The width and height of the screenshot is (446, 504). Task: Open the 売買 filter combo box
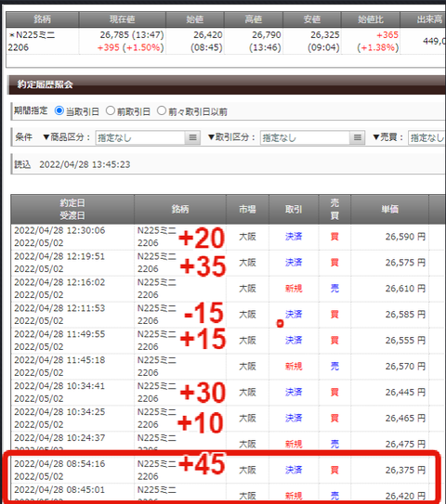pyautogui.click(x=427, y=137)
